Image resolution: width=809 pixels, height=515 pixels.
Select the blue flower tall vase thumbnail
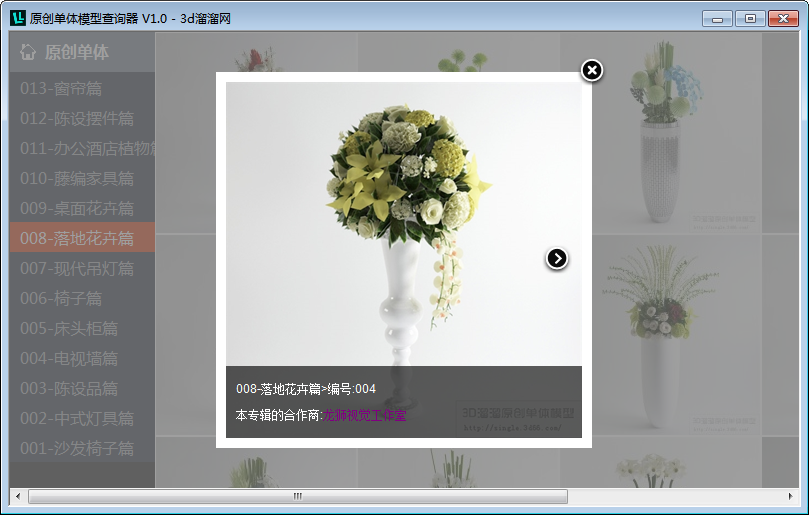point(661,133)
